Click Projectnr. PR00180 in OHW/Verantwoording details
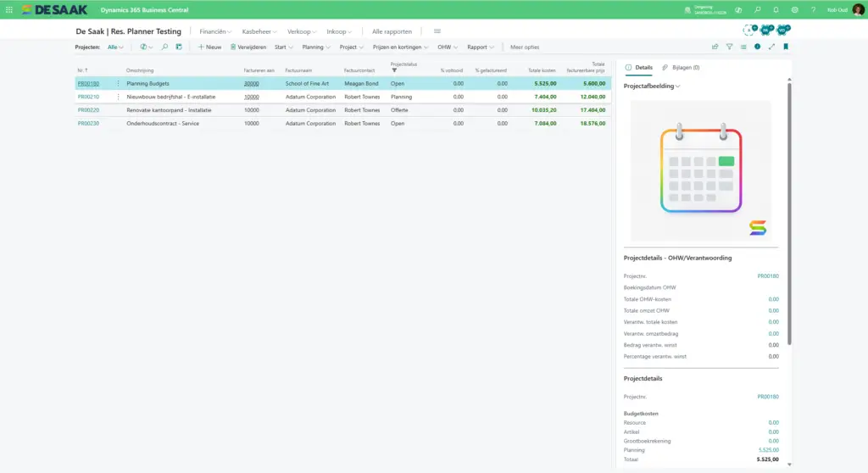 click(x=768, y=275)
